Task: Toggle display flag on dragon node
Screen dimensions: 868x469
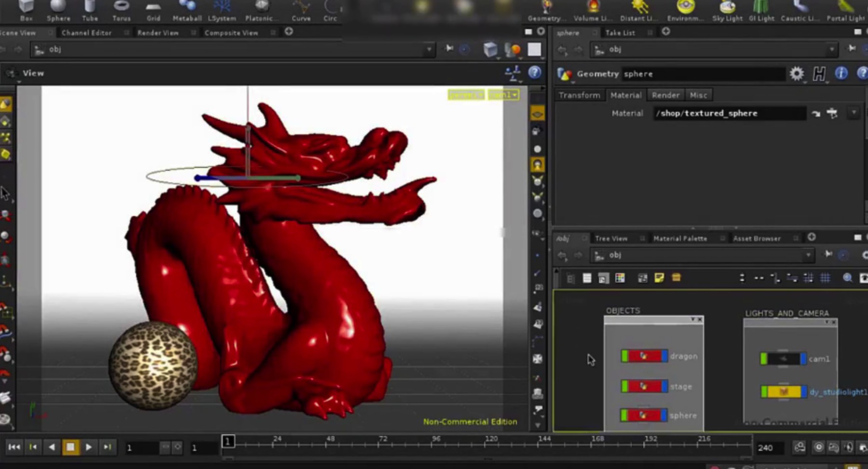Action: [665, 357]
